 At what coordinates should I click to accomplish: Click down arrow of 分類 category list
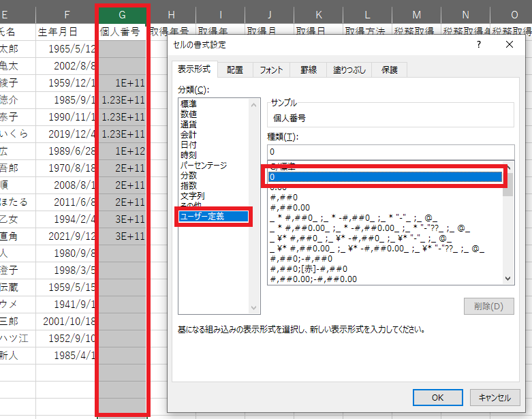(x=255, y=308)
